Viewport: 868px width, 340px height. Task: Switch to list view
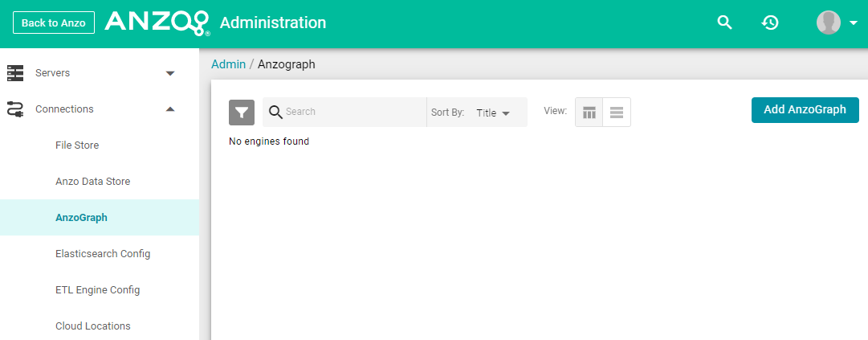[617, 113]
